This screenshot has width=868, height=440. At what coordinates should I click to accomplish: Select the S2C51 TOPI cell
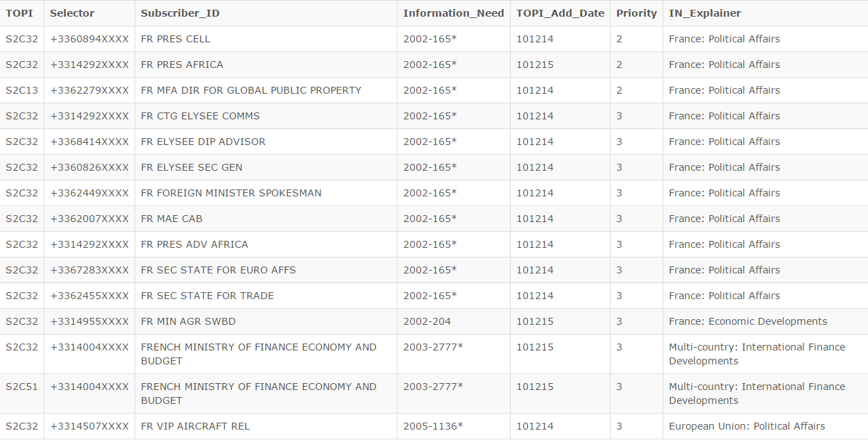pyautogui.click(x=22, y=387)
